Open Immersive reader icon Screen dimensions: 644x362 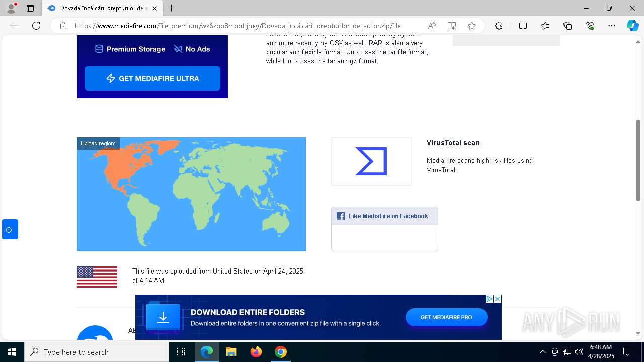452,26
